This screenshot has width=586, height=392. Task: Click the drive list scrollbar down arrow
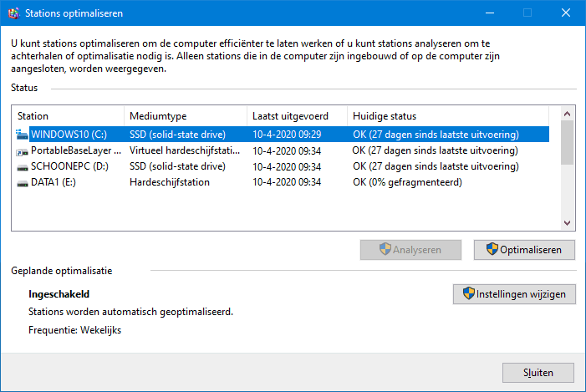567,222
